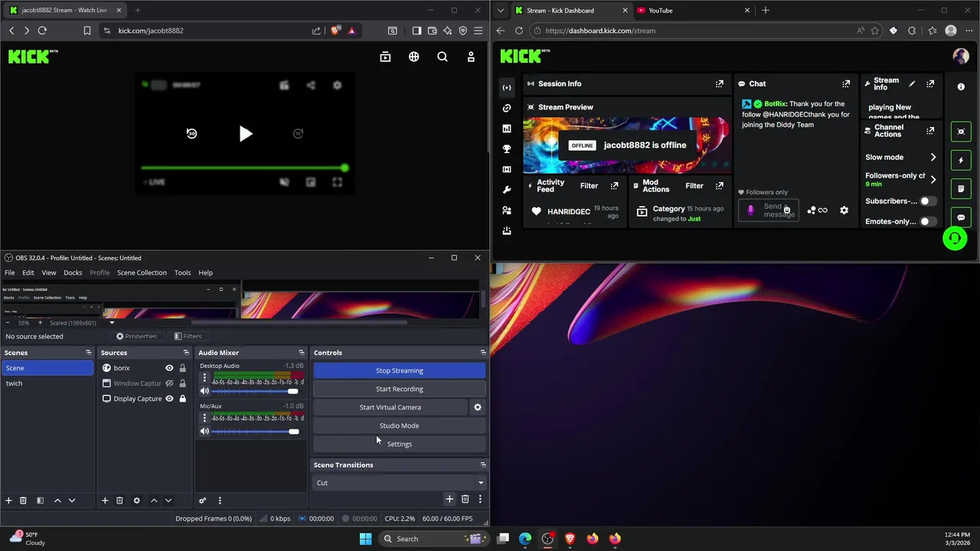Open chat settings gear in Kick dashboard
Screen dimensions: 980x551
point(844,210)
